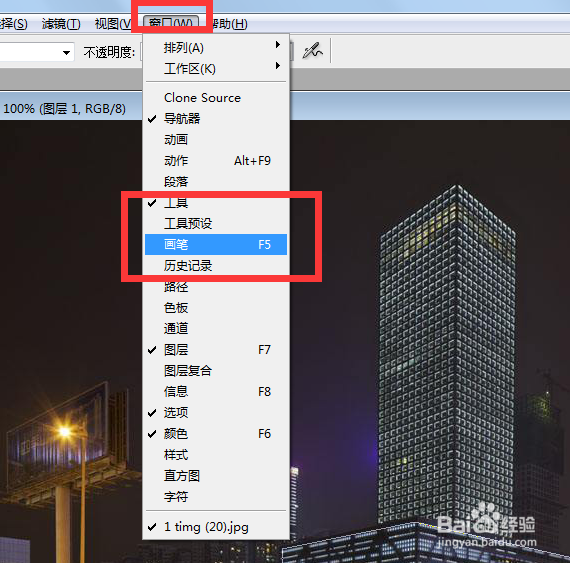570x563 pixels.
Task: Click the 工作区(K) submenu arrow
Action: click(x=278, y=66)
